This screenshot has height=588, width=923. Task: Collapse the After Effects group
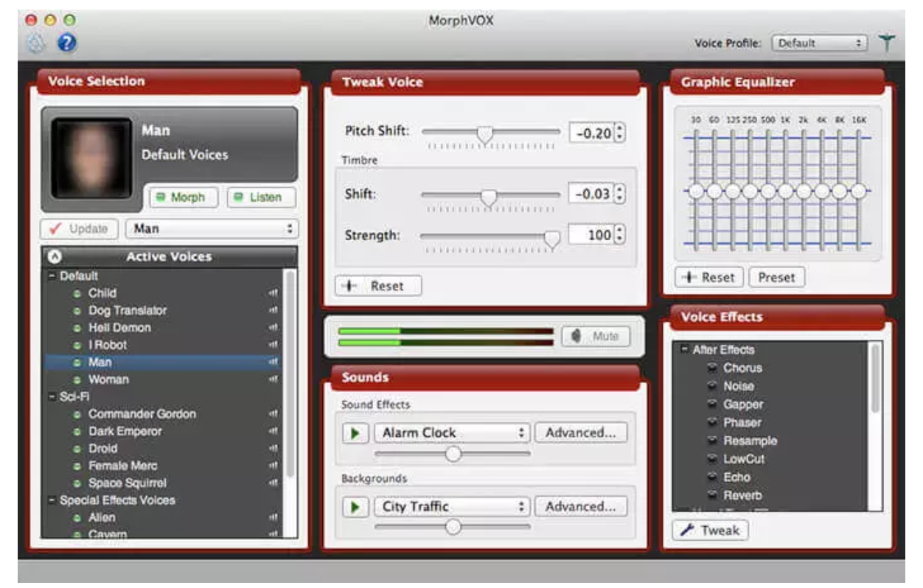pos(685,351)
